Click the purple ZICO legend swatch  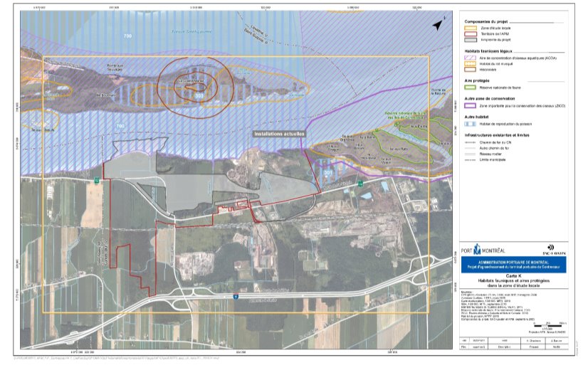(471, 106)
